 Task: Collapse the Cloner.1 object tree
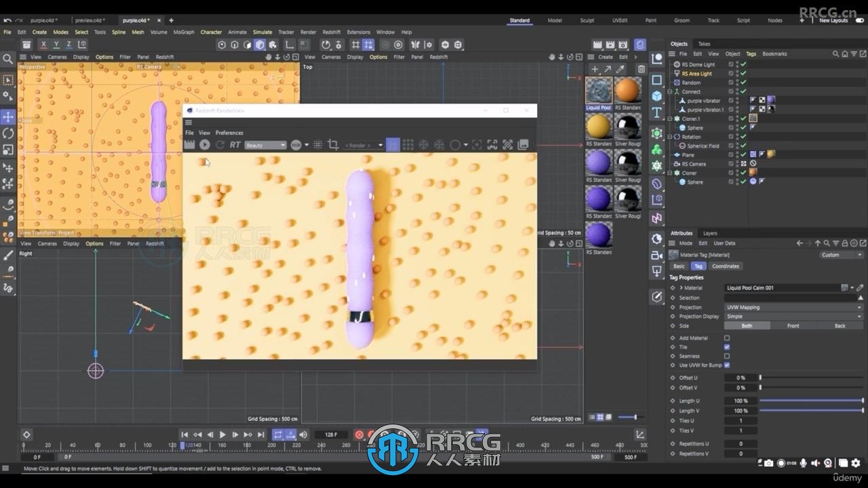tap(669, 119)
